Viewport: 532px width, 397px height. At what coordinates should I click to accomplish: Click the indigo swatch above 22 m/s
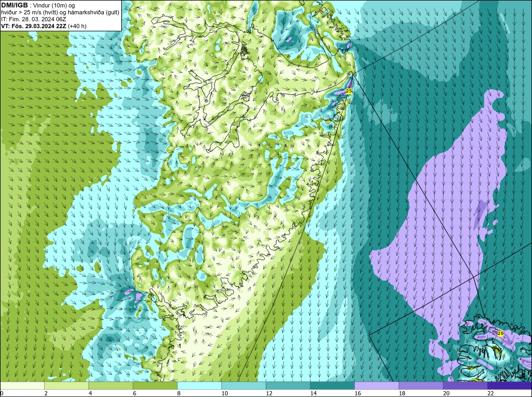click(510, 385)
